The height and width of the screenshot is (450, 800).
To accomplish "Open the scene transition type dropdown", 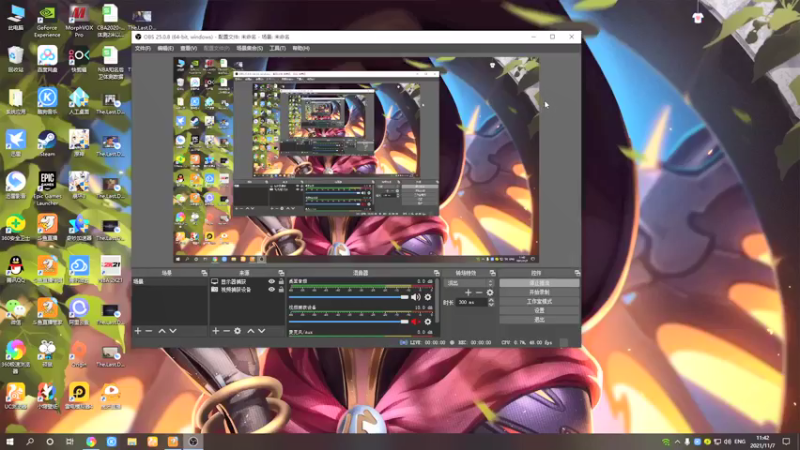I will tap(469, 283).
